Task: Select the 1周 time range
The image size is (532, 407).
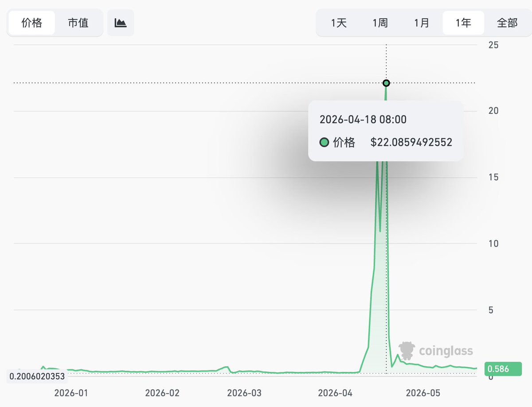Action: 380,23
